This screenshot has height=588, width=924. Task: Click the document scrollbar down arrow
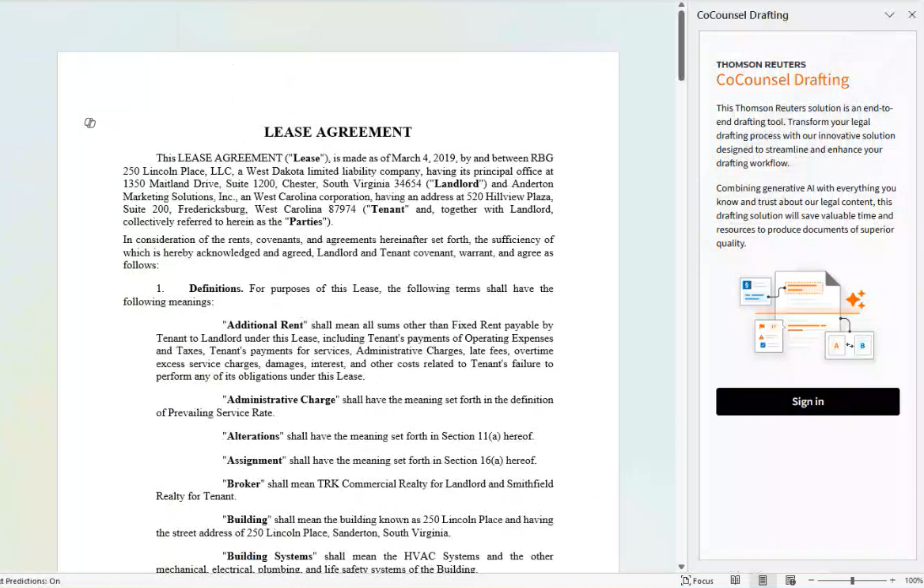[x=681, y=567]
